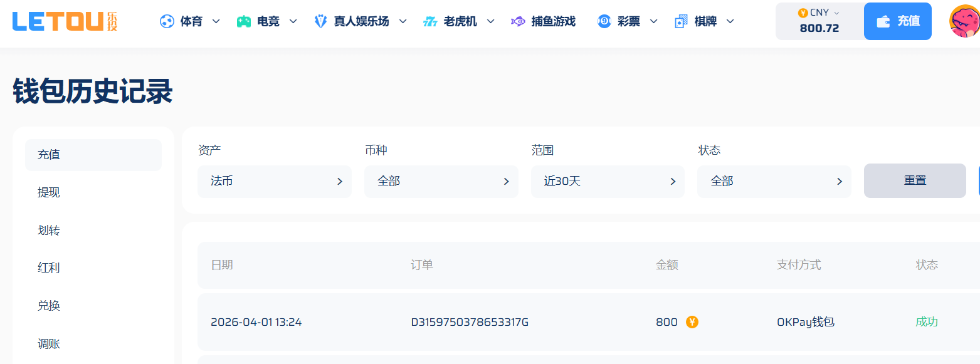Click the lottery ball icon
Screen dimensions: 980x364
point(604,21)
